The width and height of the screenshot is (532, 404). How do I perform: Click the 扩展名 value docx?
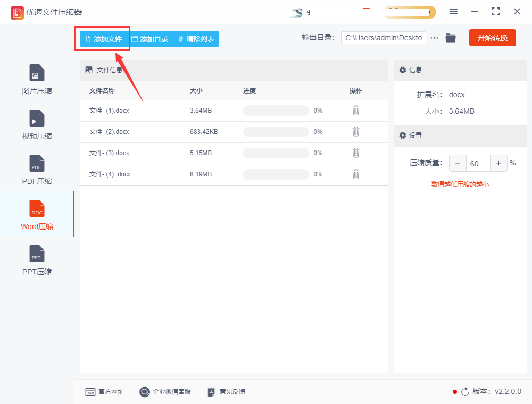click(456, 95)
